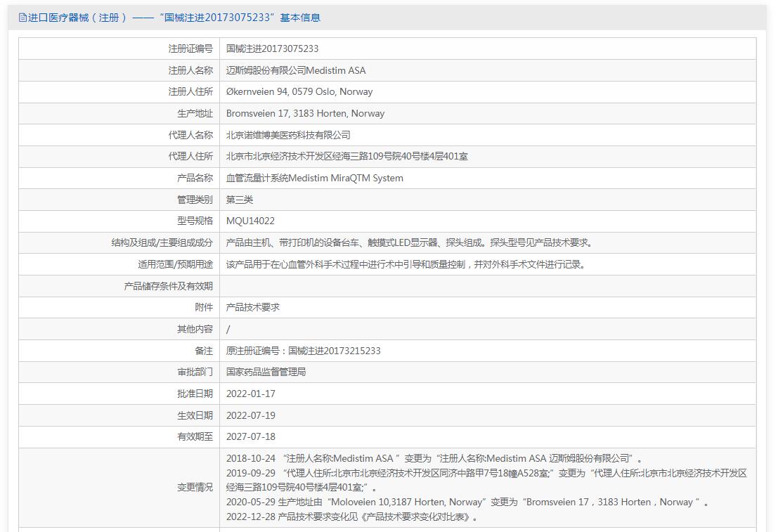Click the intended-use text starting 该产品用于在心血管外科

click(x=406, y=264)
